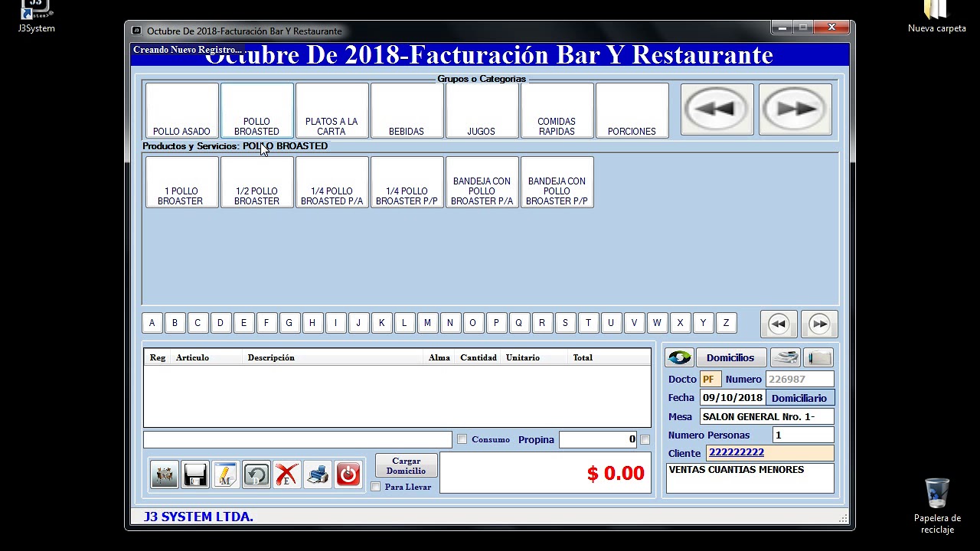The width and height of the screenshot is (980, 551).
Task: Filter products by letter Z
Action: pyautogui.click(x=726, y=323)
